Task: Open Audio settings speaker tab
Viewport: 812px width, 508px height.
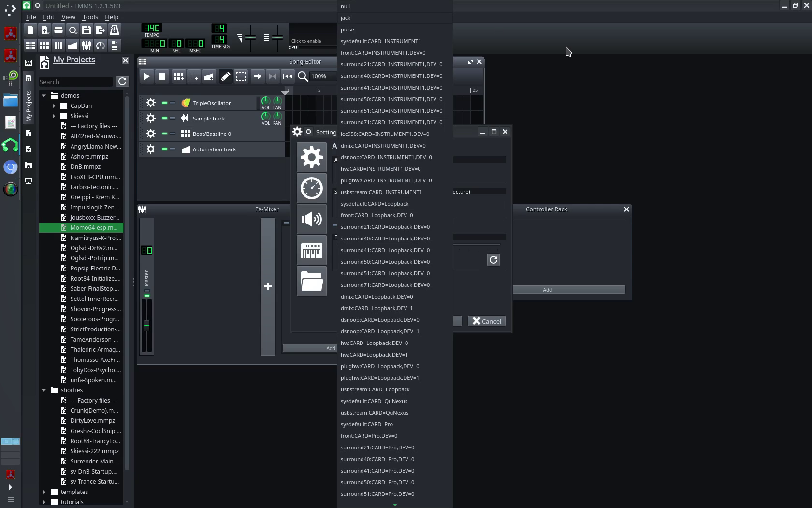Action: (x=312, y=219)
